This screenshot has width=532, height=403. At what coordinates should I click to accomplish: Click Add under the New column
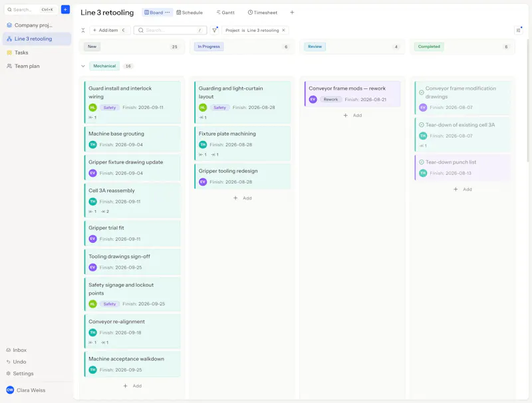132,386
